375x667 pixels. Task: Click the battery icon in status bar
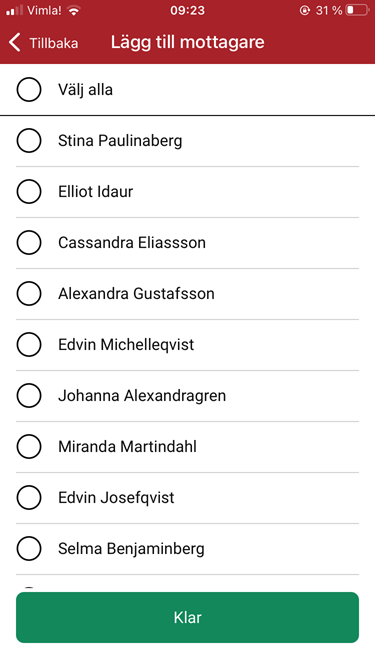click(x=356, y=10)
